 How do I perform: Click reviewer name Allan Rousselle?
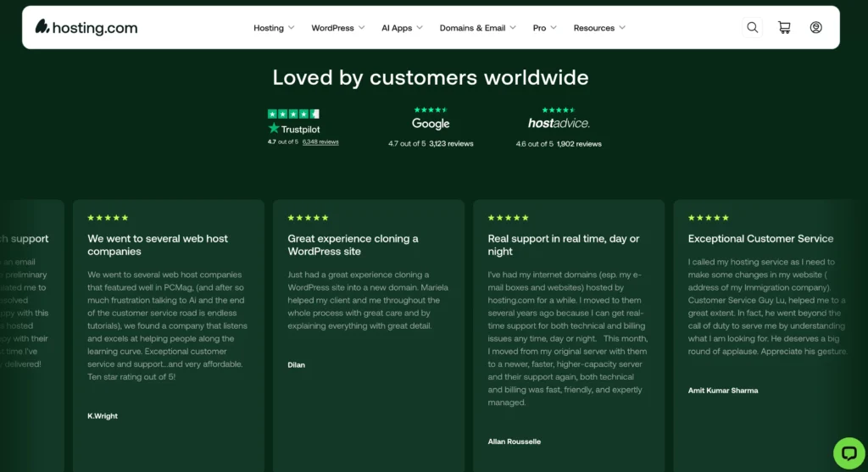point(515,441)
